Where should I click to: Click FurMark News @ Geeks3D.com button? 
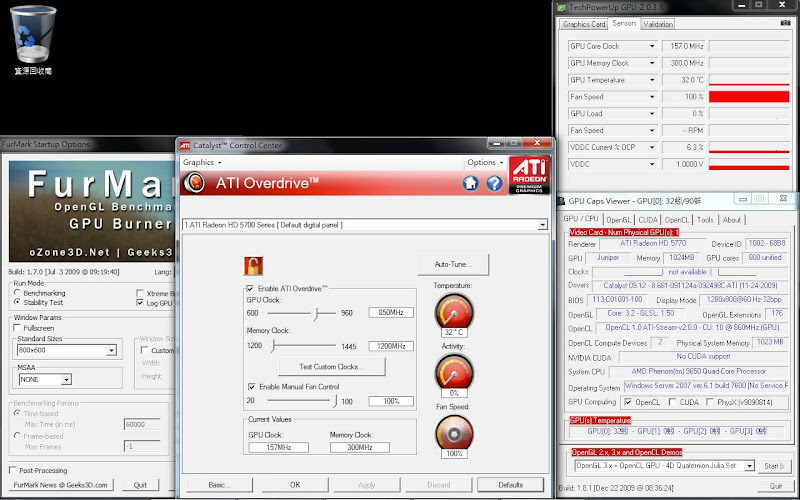click(61, 485)
